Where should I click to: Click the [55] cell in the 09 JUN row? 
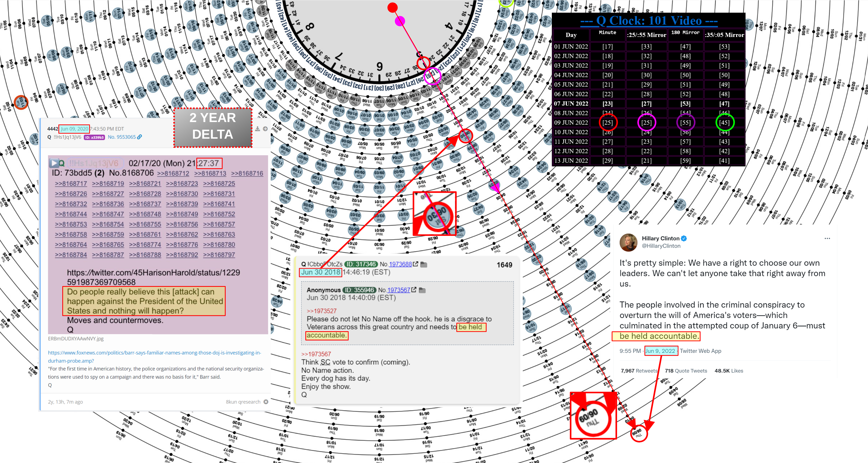coord(685,122)
